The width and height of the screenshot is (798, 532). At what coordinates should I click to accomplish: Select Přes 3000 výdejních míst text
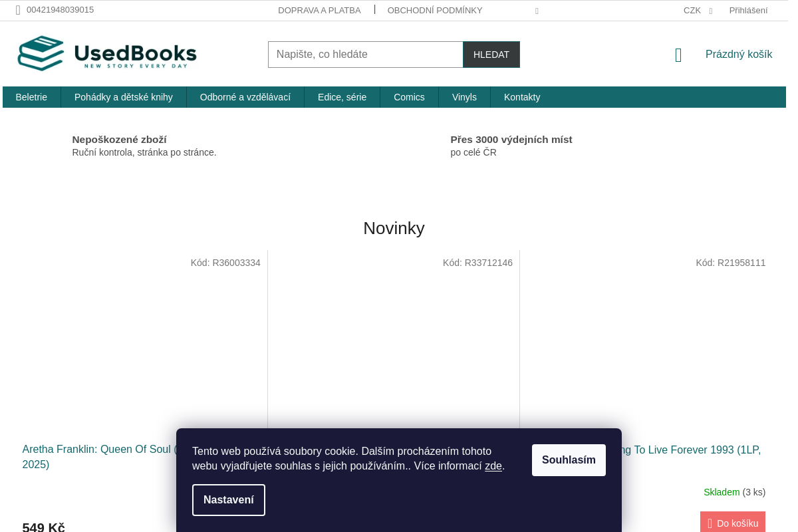pyautogui.click(x=511, y=140)
